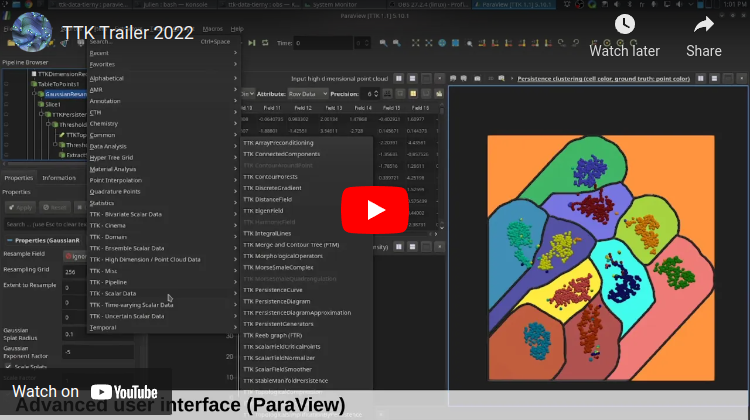Screen dimensions: 750x420
Task: Open TTK - High Dimension / Point Cloud Data
Action: click(163, 259)
